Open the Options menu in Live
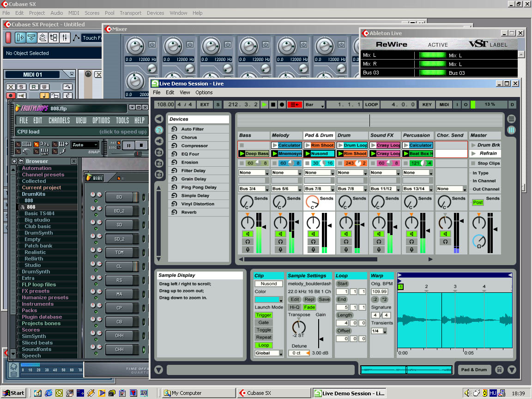Screen dimensions: 532x399 (204, 92)
